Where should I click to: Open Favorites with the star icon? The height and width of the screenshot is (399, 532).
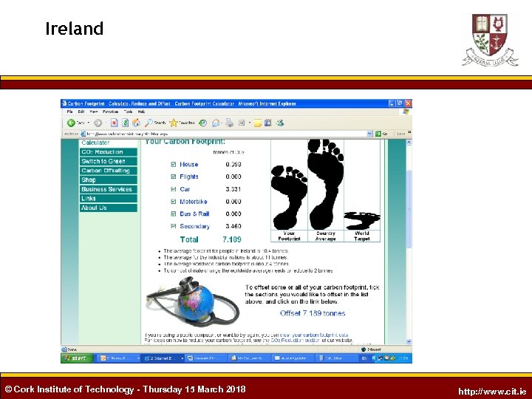pos(174,123)
